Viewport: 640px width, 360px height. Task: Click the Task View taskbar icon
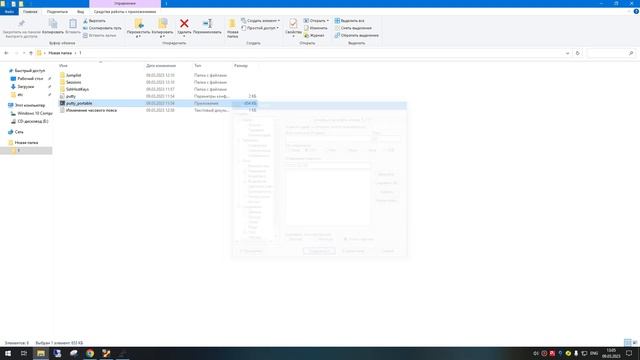click(x=24, y=353)
